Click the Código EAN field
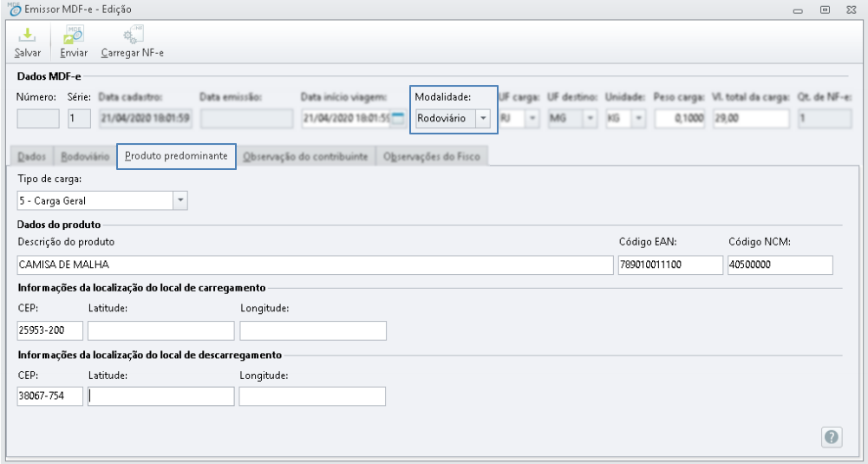Image resolution: width=868 pixels, height=464 pixels. [x=670, y=265]
